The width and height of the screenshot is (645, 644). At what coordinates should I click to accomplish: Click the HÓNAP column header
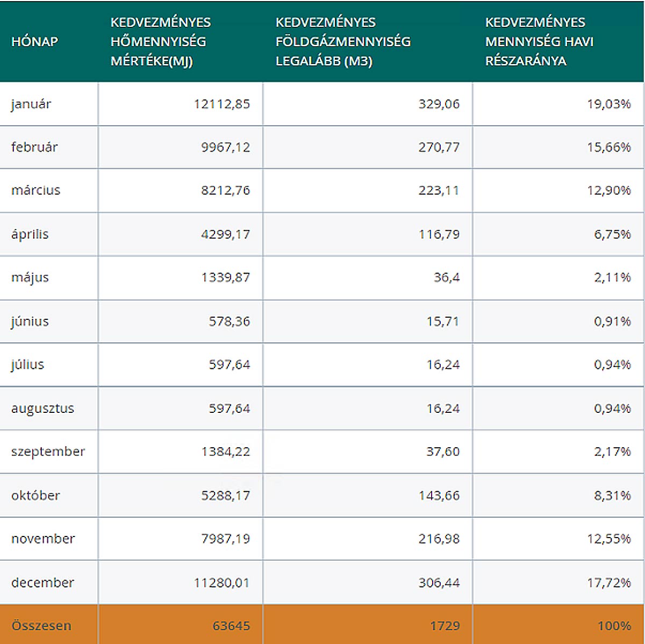point(34,41)
